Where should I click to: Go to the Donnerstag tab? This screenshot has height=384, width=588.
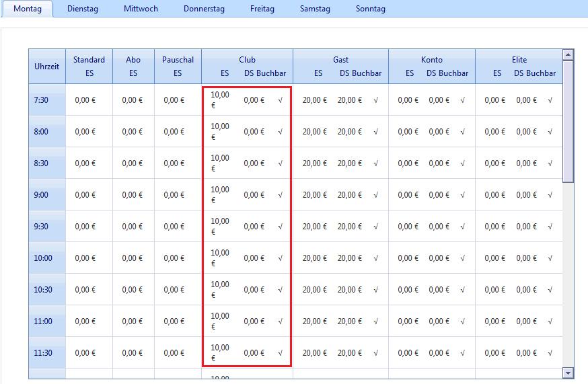coord(204,9)
